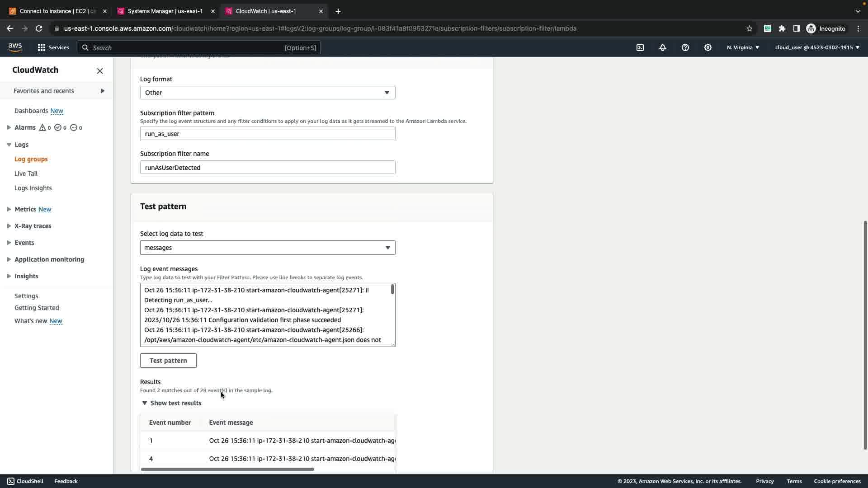
Task: Click the Subscription filter pattern field
Action: 268,134
